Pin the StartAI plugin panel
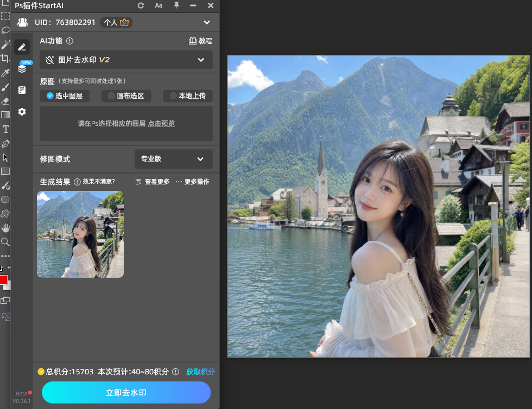532x409 pixels. coord(176,5)
